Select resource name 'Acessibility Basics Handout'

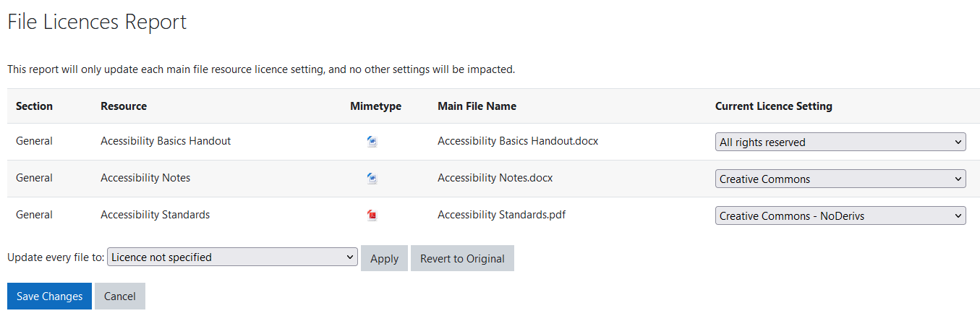(166, 141)
